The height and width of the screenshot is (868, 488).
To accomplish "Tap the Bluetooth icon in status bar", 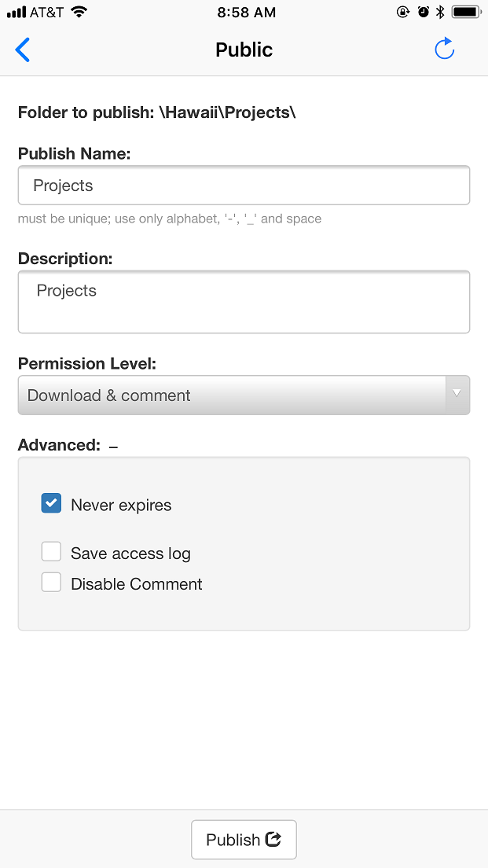I will click(441, 12).
